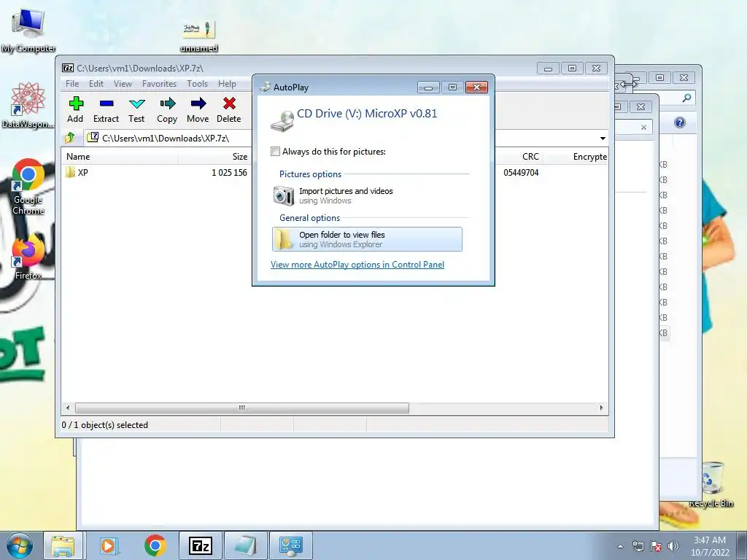Sort by the CRC column header
Image resolution: width=747 pixels, height=560 pixels.
[519, 157]
